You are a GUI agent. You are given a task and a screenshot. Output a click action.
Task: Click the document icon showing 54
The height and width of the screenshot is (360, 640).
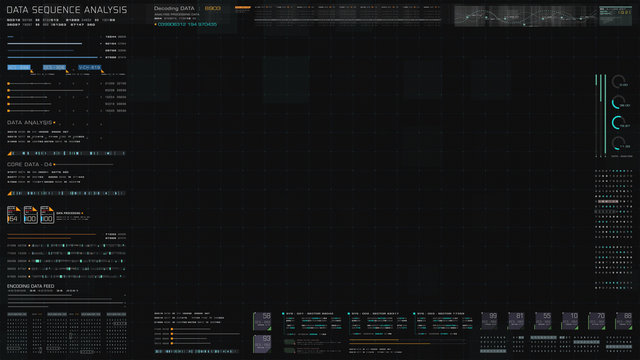[13, 215]
